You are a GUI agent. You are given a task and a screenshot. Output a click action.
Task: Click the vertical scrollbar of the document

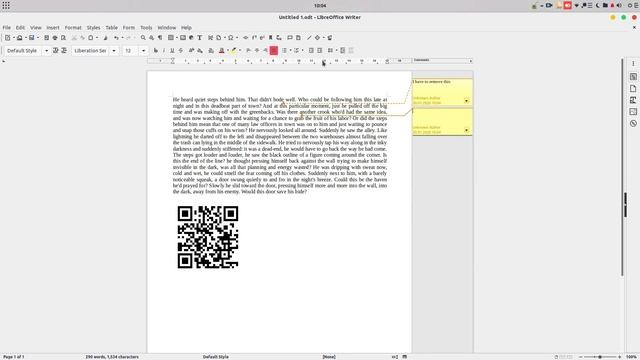tap(622, 167)
